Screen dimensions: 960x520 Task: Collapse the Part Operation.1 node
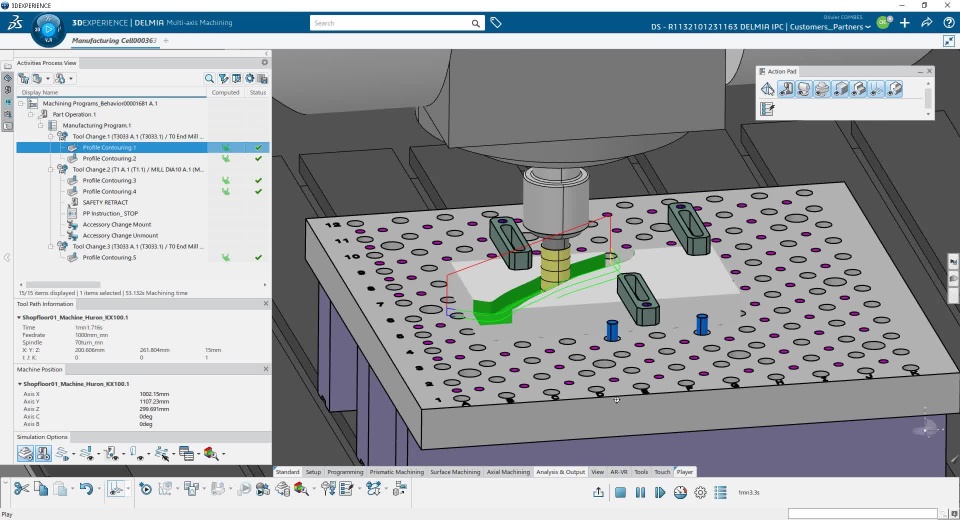pyautogui.click(x=31, y=115)
